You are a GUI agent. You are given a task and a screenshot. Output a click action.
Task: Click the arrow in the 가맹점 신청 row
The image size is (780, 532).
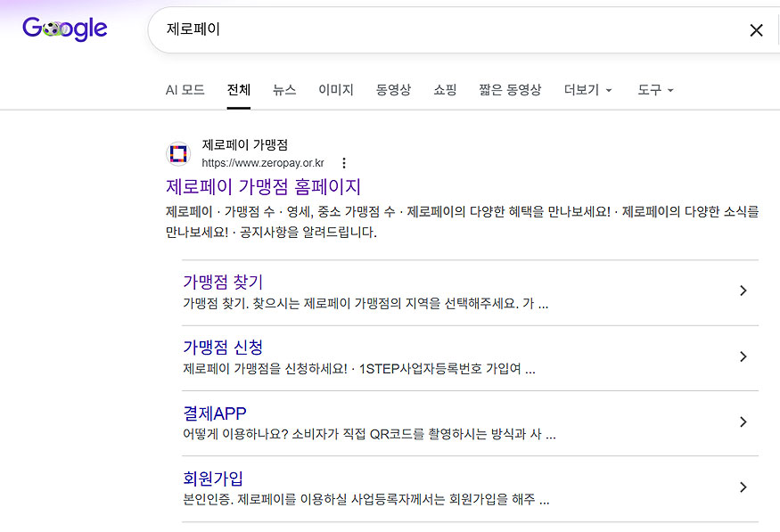point(743,356)
